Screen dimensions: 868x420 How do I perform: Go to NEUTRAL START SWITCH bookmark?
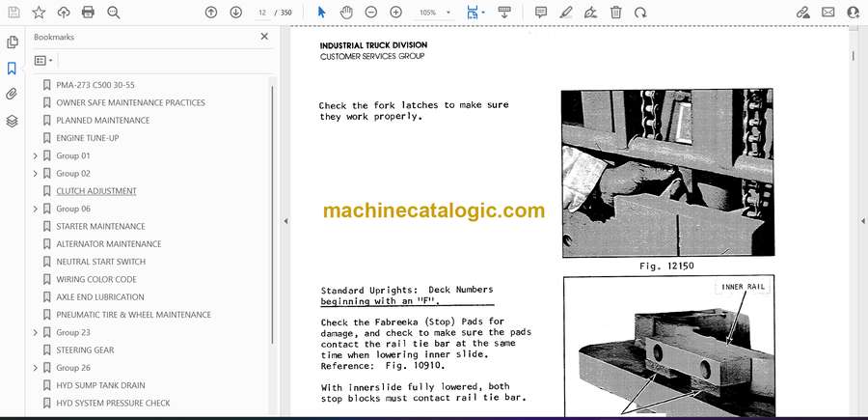click(100, 262)
